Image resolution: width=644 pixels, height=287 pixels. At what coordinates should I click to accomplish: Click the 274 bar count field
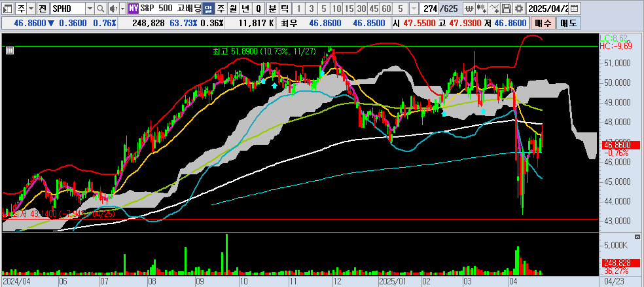[x=429, y=9]
